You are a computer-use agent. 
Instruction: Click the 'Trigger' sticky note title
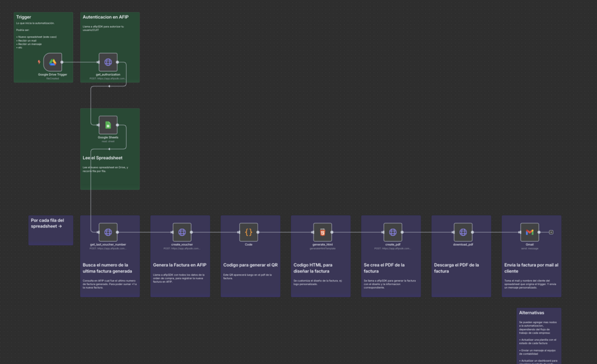click(24, 17)
